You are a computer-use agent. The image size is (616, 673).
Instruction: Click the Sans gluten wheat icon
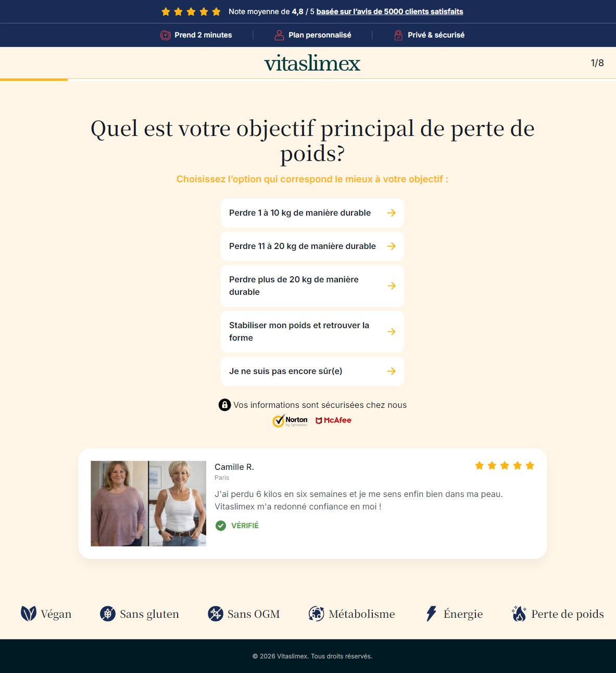click(x=107, y=614)
